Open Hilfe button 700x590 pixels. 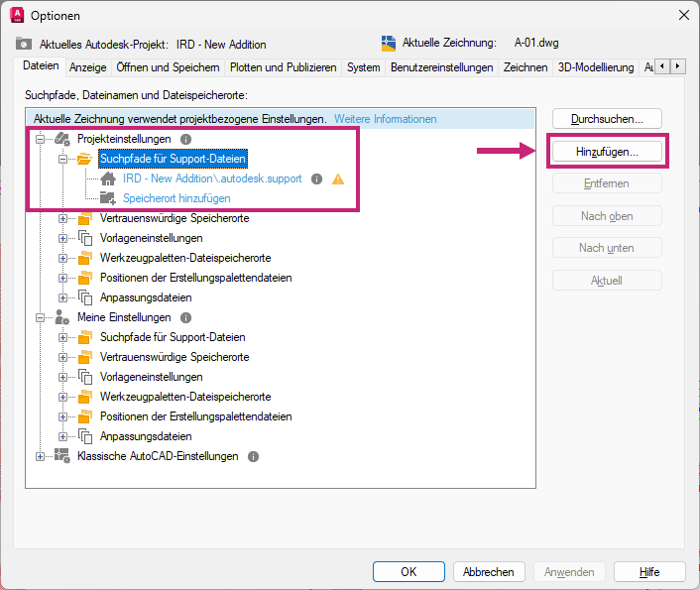click(x=649, y=572)
